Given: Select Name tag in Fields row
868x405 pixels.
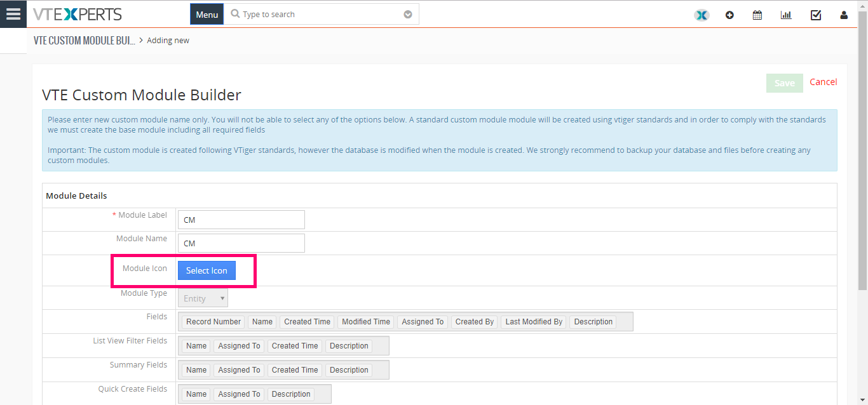Looking at the screenshot, I should coord(262,322).
